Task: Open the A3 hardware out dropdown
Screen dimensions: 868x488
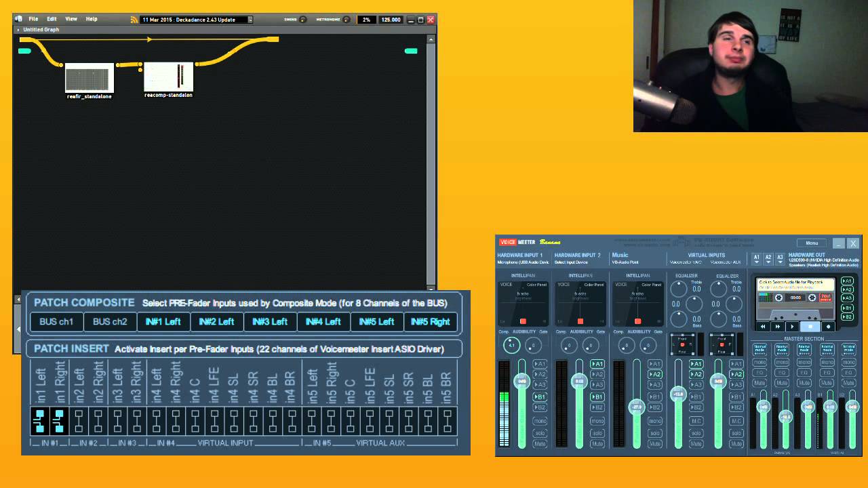Action: pos(780,258)
